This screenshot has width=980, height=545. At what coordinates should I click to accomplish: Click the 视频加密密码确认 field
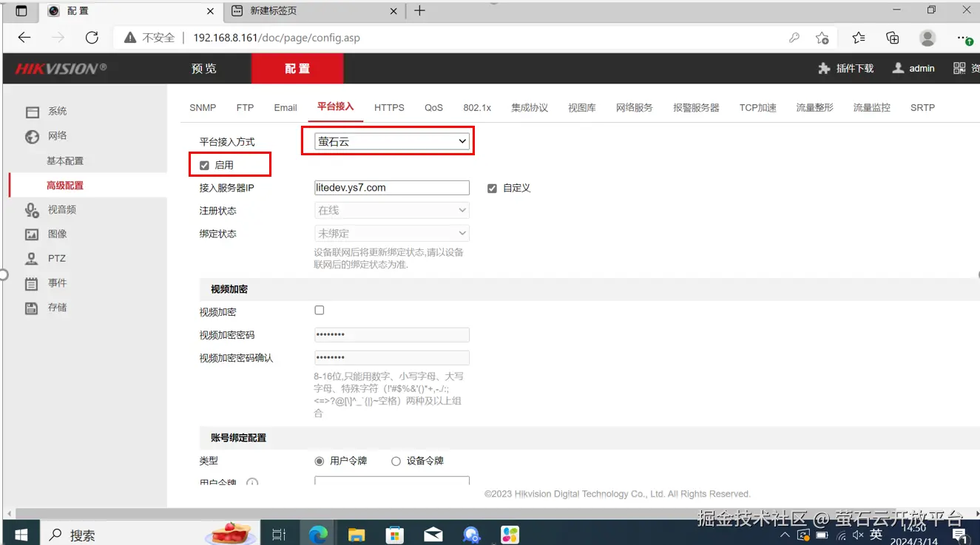click(x=392, y=358)
